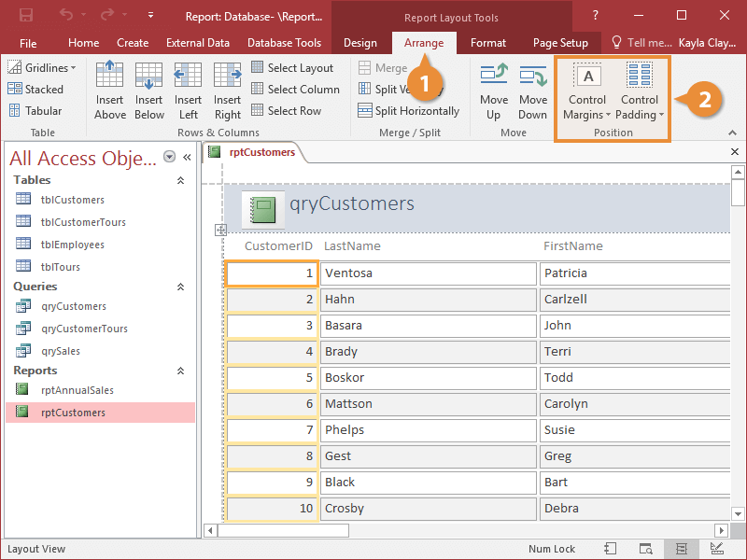Click the Undo icon

point(65,15)
